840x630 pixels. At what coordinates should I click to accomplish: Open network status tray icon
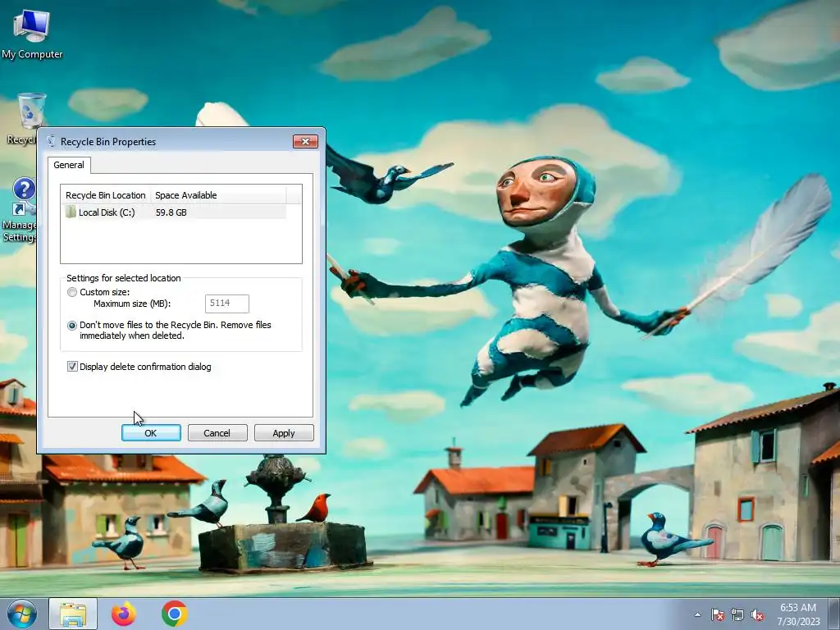point(737,614)
